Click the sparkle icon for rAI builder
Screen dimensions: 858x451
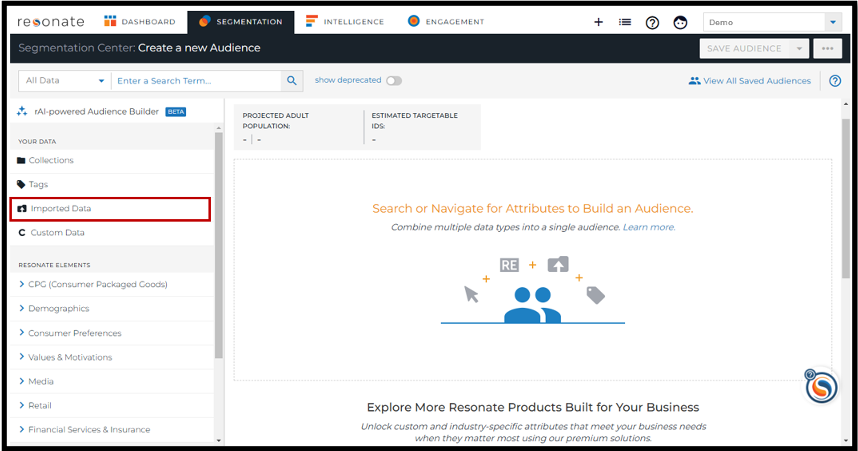(22, 111)
